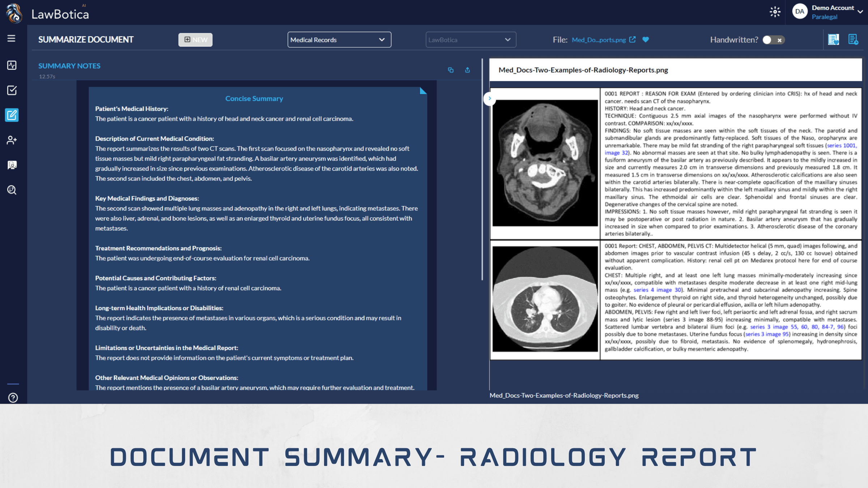Click the 'series 3 image 95' link
This screenshot has height=488, width=868.
(767, 334)
